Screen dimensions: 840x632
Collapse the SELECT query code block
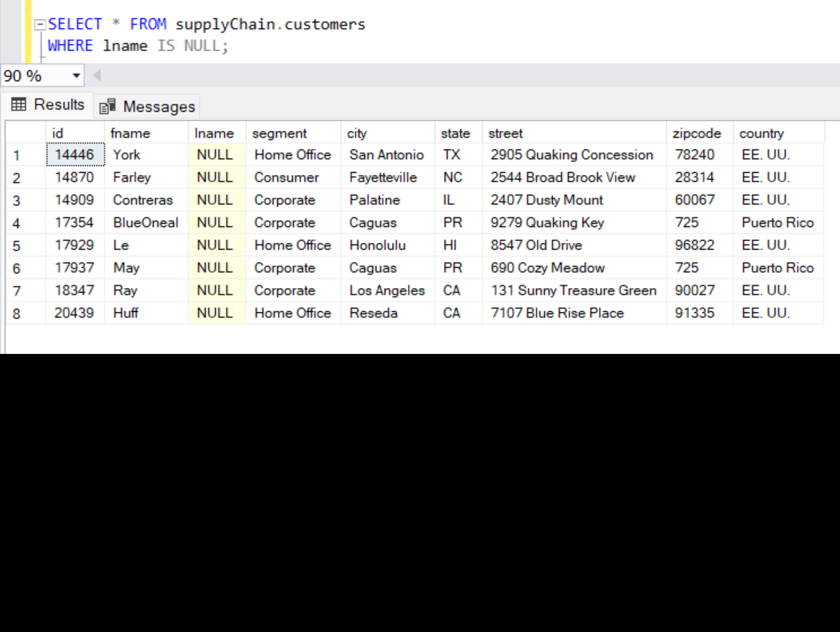[39, 25]
